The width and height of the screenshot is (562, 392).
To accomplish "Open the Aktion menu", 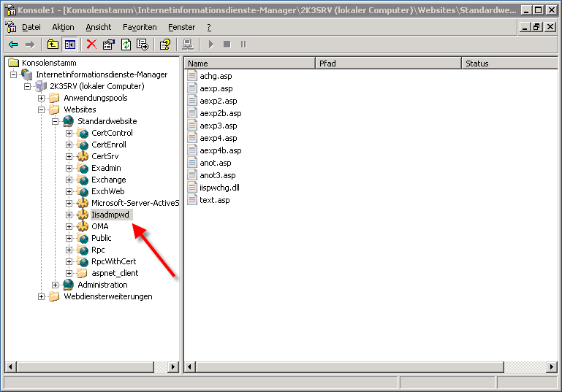I will (x=63, y=27).
